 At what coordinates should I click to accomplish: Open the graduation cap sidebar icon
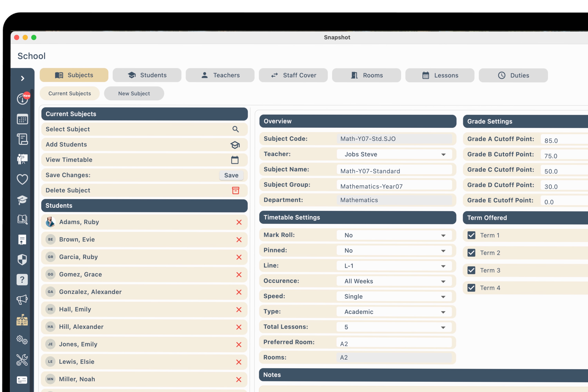[x=23, y=200]
